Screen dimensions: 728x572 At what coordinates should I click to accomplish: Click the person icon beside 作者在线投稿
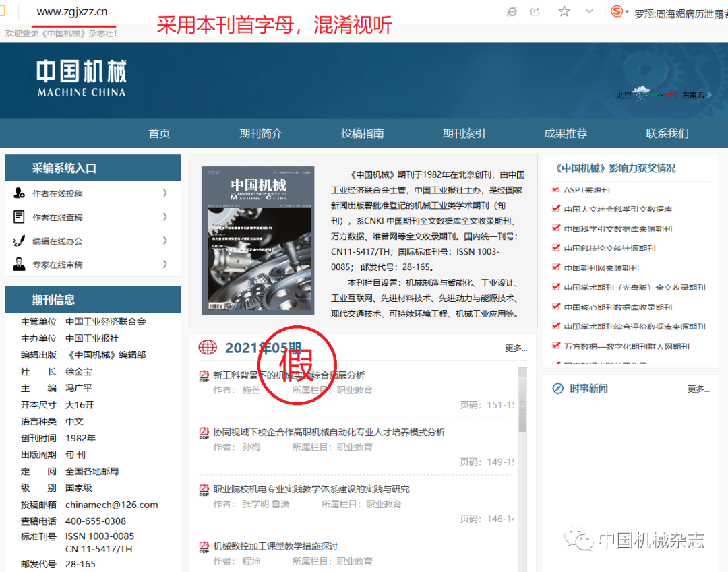[x=19, y=193]
